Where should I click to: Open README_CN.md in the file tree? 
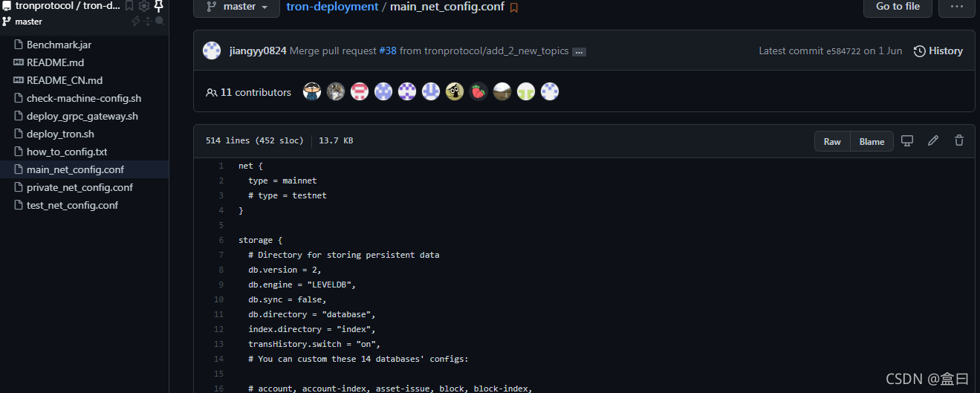[65, 80]
